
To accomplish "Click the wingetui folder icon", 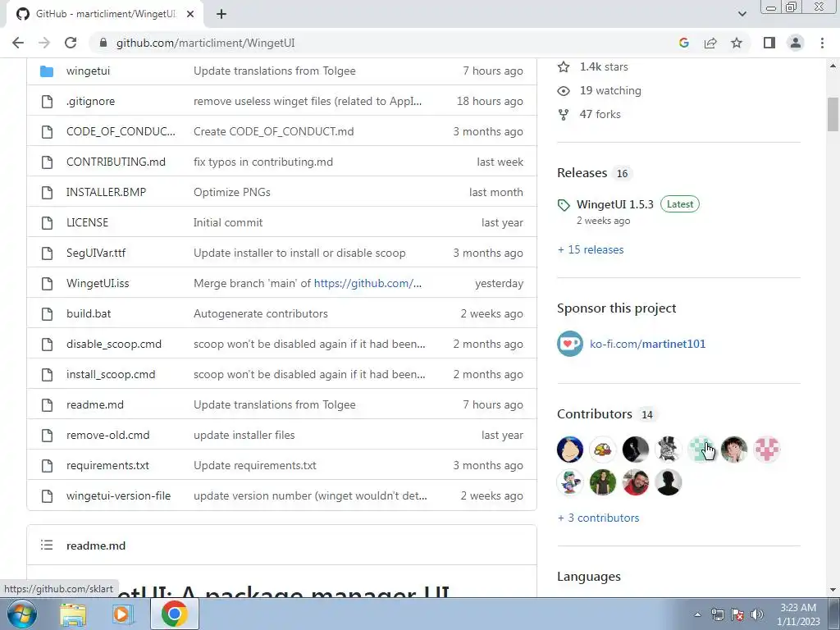I will pos(47,71).
